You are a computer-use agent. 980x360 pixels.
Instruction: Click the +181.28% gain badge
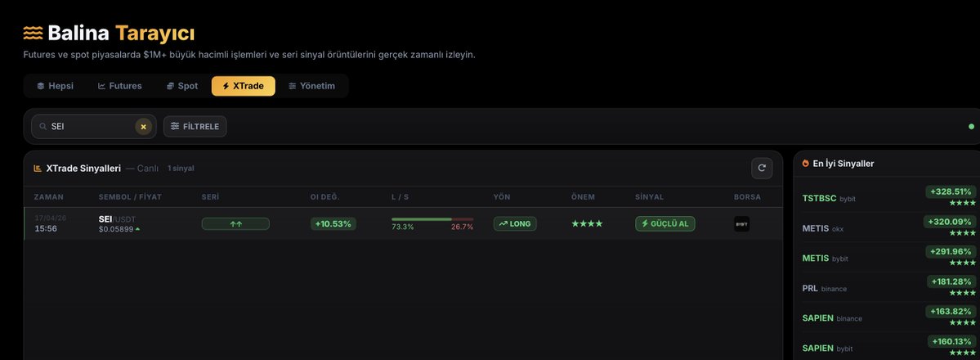coord(951,281)
